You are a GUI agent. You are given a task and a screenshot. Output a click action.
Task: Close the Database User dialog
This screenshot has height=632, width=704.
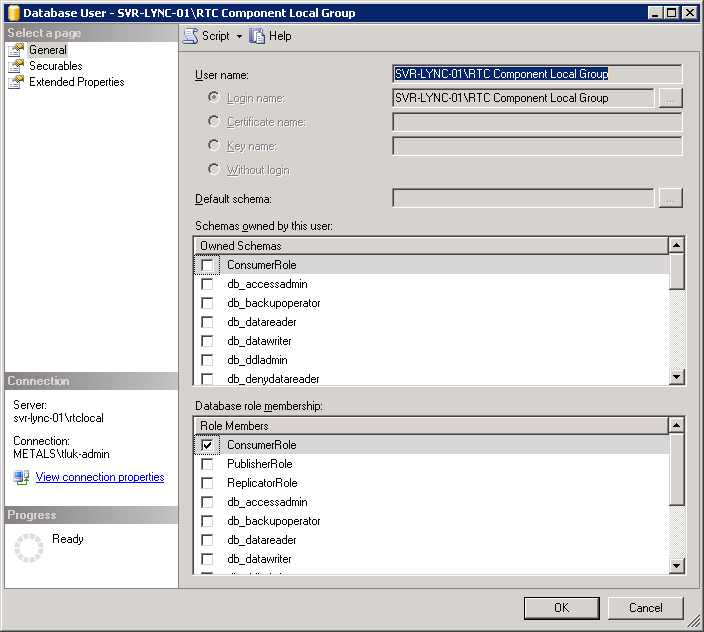click(x=690, y=13)
